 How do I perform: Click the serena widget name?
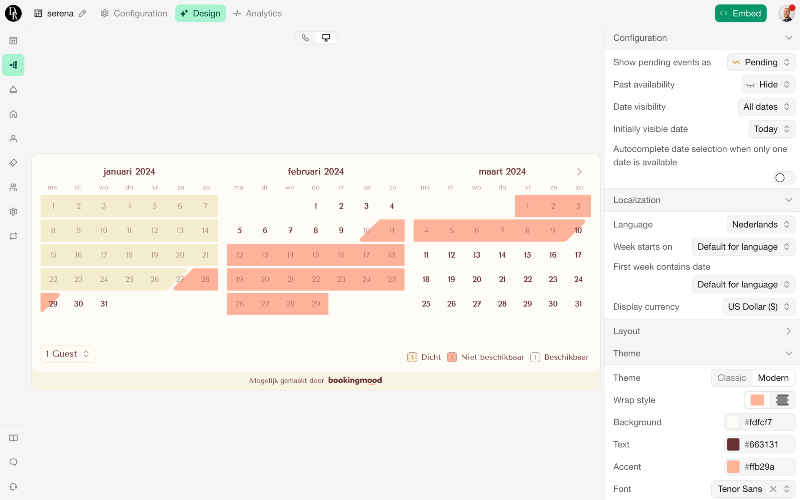[x=60, y=13]
